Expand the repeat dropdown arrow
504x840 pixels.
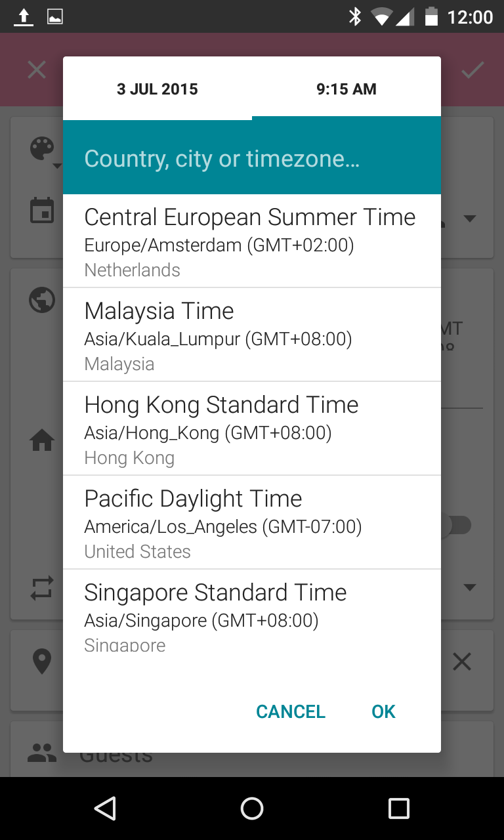(x=470, y=587)
